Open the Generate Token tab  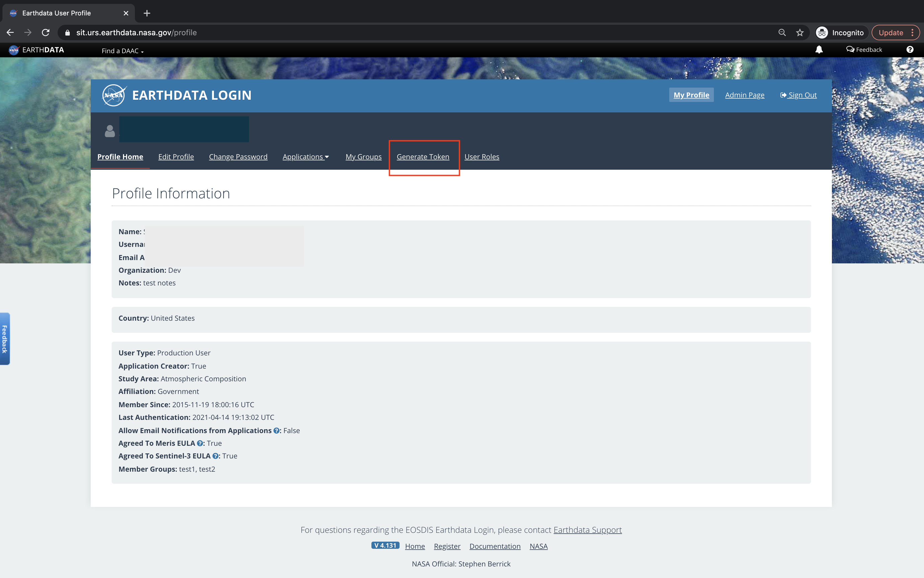pyautogui.click(x=423, y=157)
